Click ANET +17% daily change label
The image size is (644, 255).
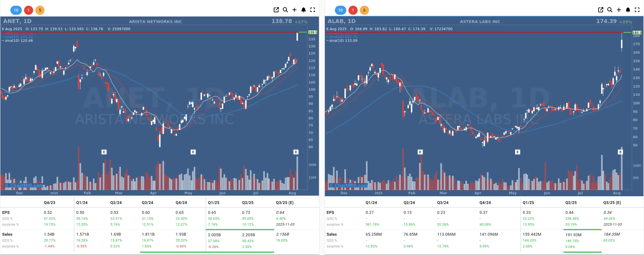301,22
